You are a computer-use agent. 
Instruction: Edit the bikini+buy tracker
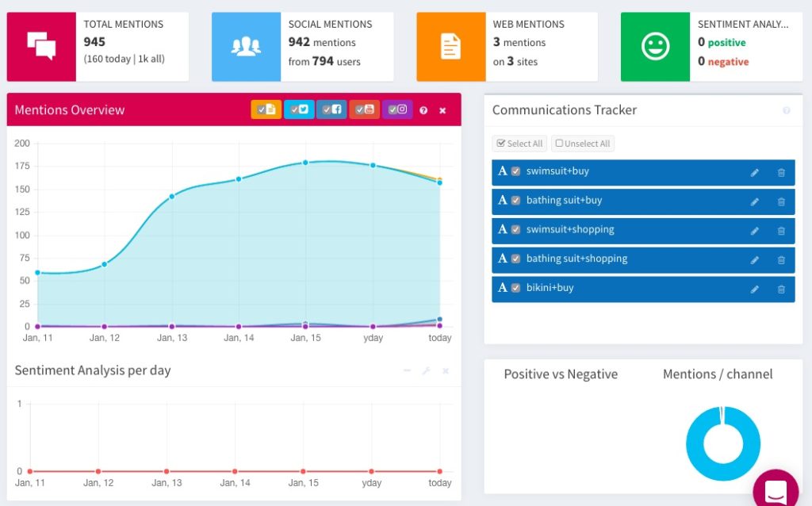click(755, 289)
